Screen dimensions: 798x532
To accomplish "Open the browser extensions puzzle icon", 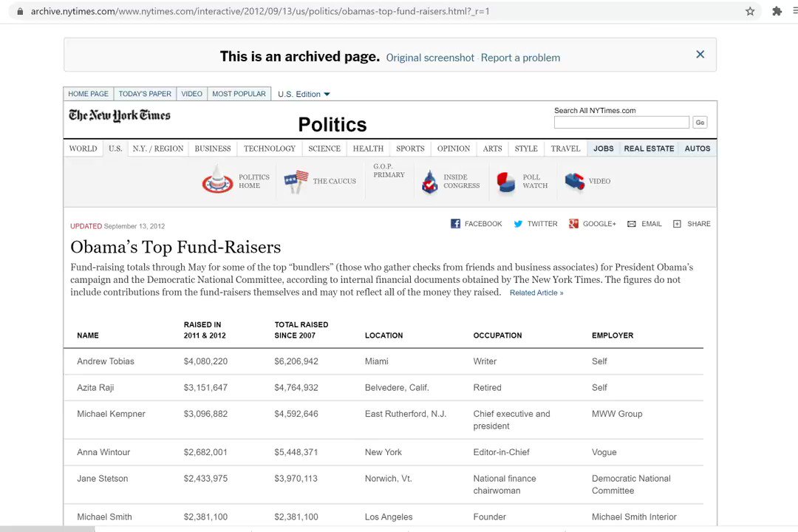I will point(777,11).
